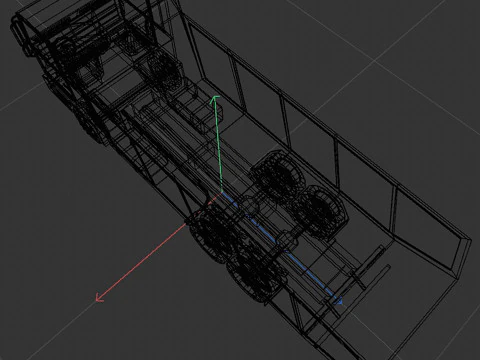Click the red X-axis gizmo arrow
This screenshot has height=360, width=480.
point(158,247)
